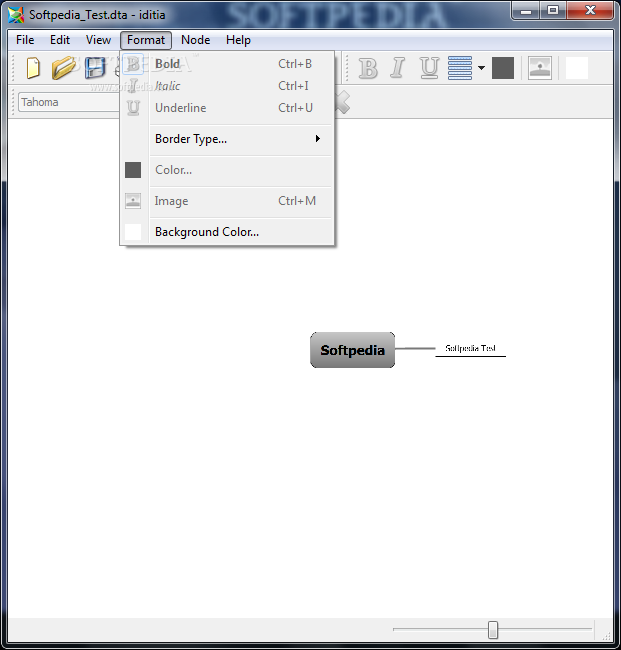
Task: Choose Color... in the Format menu
Action: [227, 170]
